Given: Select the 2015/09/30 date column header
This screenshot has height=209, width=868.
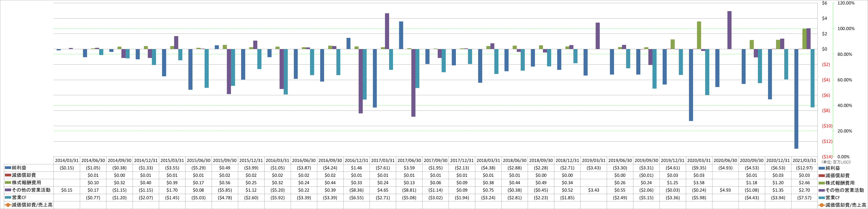Looking at the screenshot, I should click(225, 161).
